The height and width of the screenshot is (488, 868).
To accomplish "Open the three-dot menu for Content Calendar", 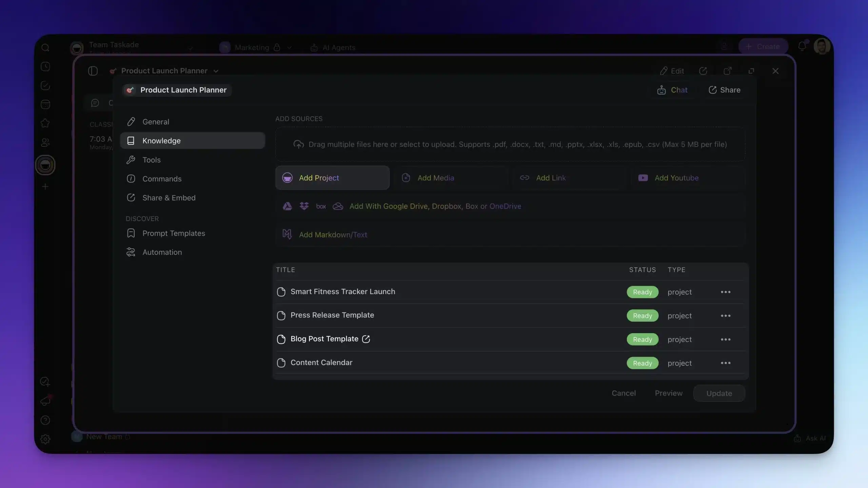I will click(726, 362).
